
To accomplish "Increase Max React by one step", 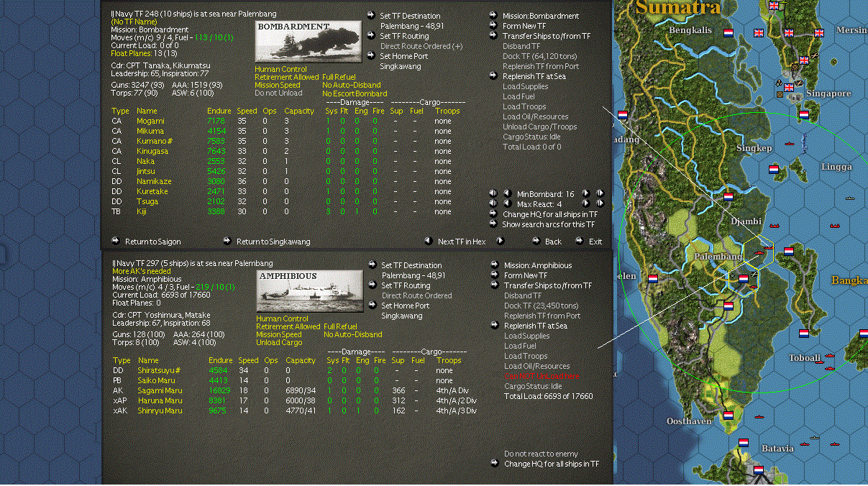I will point(585,203).
